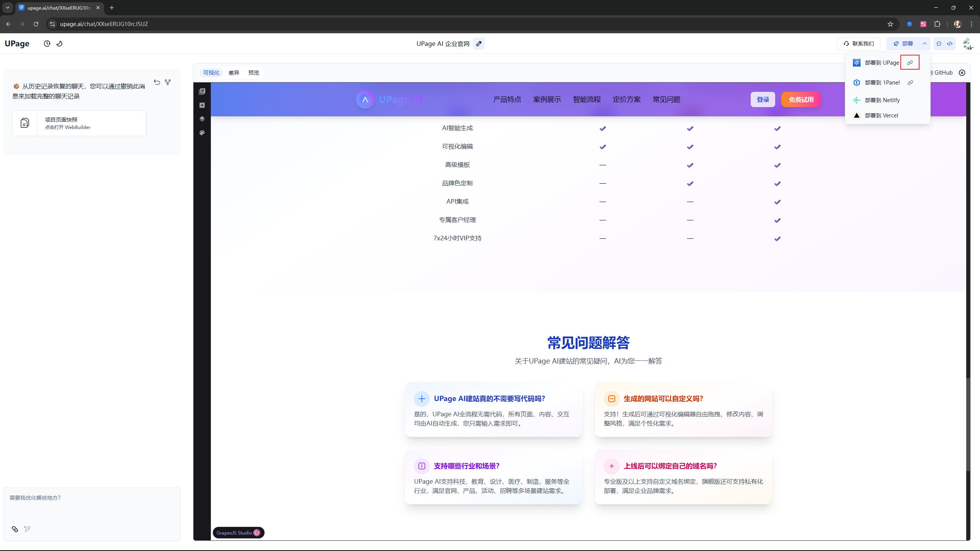Select the AI智能生成 feature row label

(x=457, y=128)
